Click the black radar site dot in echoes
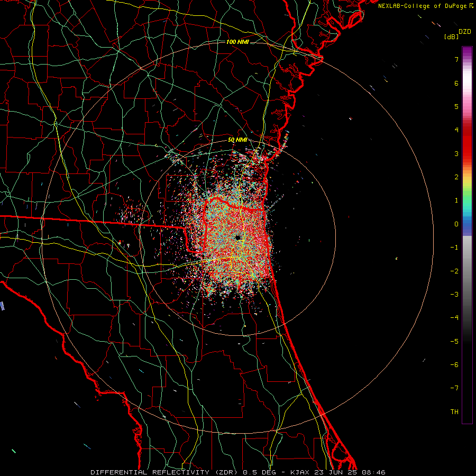Image resolution: width=476 pixels, height=476 pixels. coord(237,237)
